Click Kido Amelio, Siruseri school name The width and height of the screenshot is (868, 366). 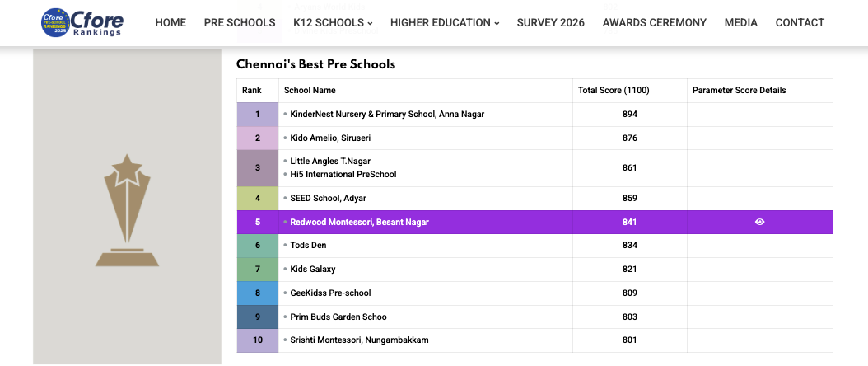tap(331, 138)
